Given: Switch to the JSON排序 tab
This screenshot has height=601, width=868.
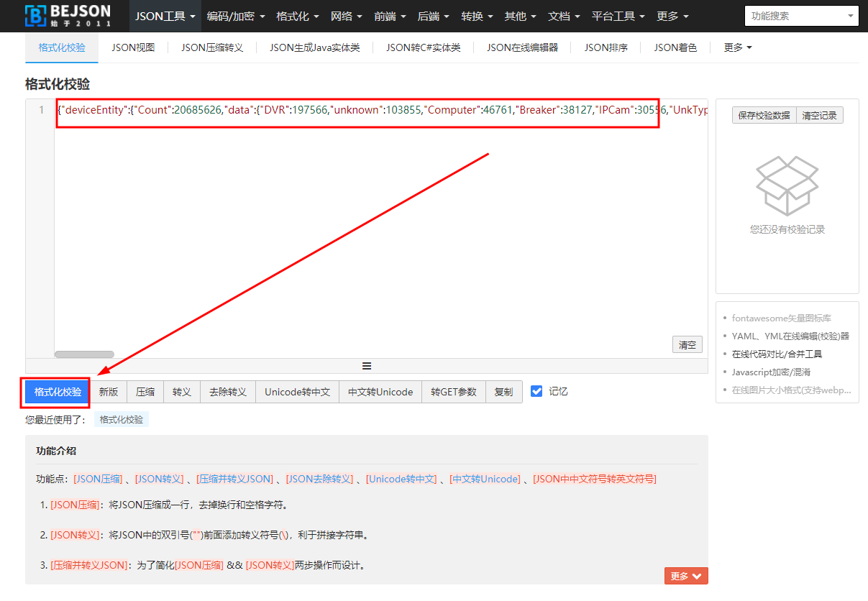Looking at the screenshot, I should (x=606, y=47).
